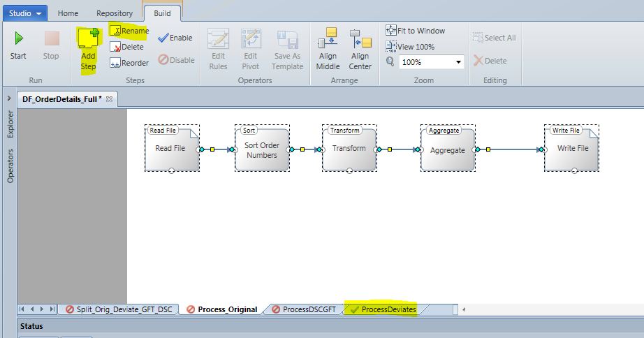Click the zoom value 100% field
This screenshot has width=644, height=338.
tap(426, 62)
